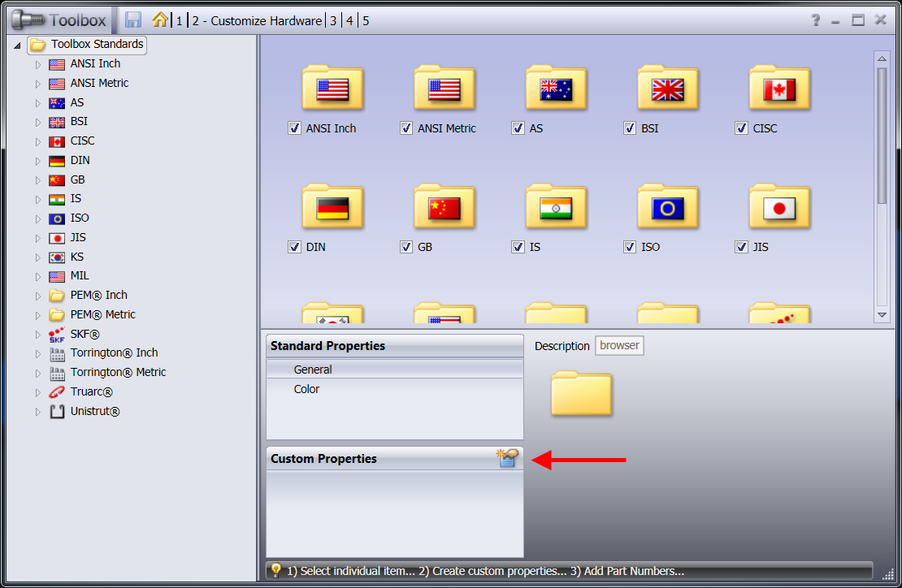Screen dimensions: 902x588
Task: Uncheck the DIN checkbox
Action: point(294,247)
